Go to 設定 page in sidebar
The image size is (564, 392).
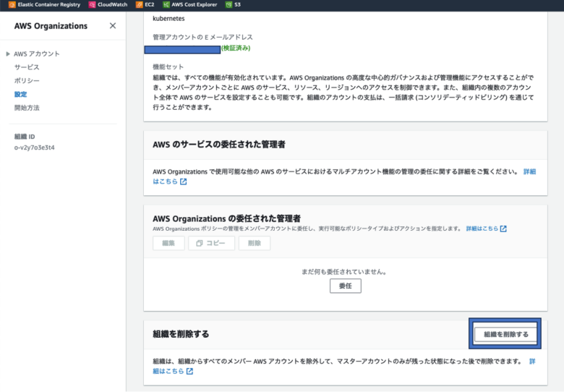(x=21, y=94)
